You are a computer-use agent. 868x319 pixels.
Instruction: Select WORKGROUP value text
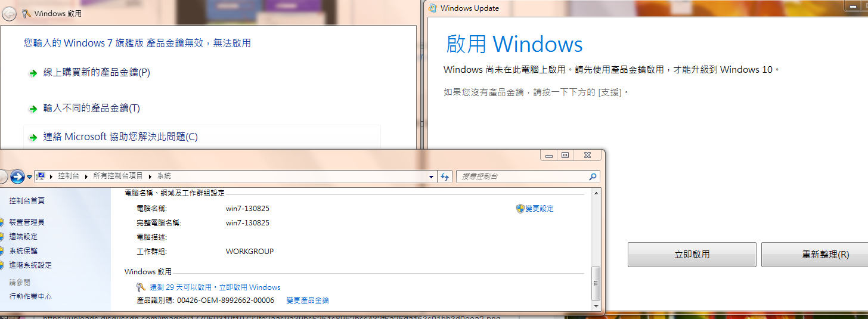click(250, 252)
